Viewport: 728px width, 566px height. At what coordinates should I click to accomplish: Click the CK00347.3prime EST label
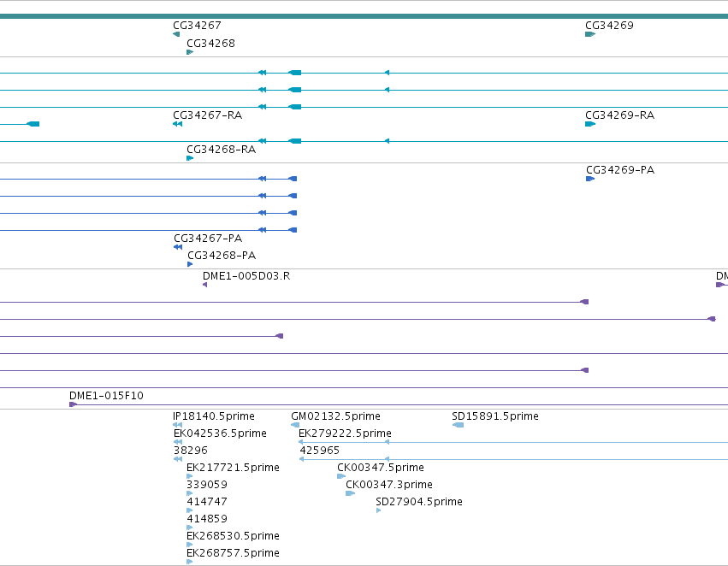389,485
